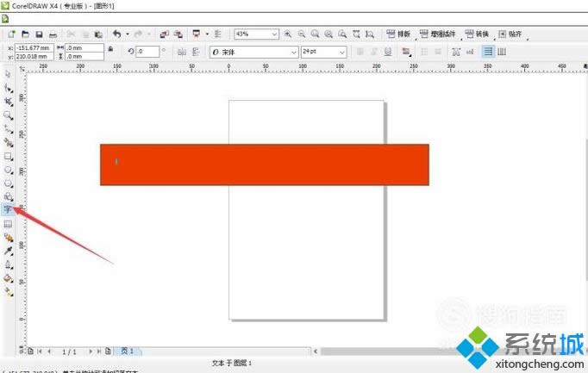This screenshot has width=588, height=373.
Task: Click the orange-red rectangle on canvas
Action: (x=265, y=165)
